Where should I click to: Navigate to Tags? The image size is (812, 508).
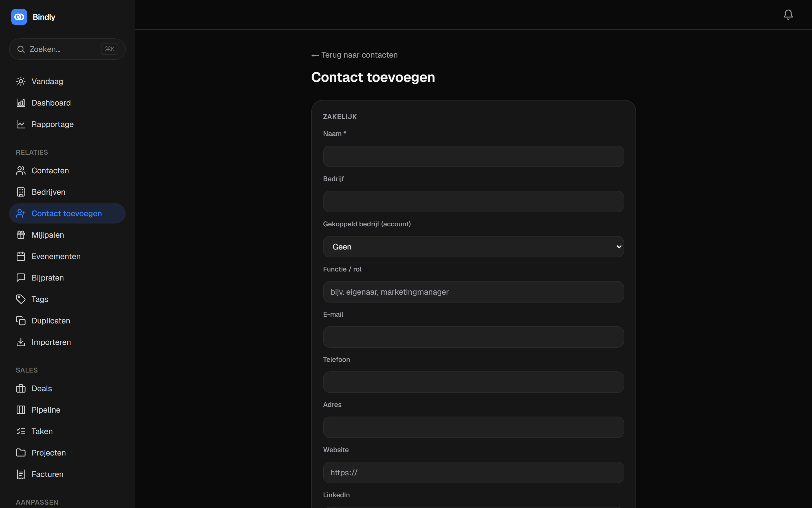point(67,299)
